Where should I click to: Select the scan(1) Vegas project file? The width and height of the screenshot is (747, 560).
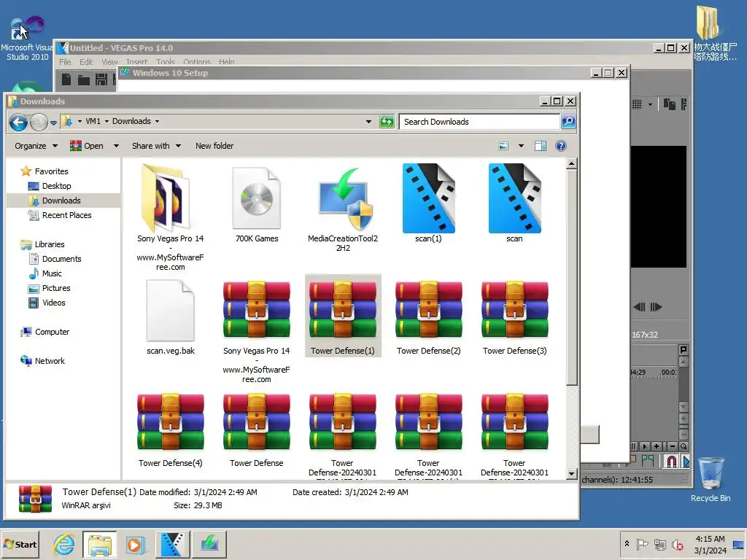(428, 203)
